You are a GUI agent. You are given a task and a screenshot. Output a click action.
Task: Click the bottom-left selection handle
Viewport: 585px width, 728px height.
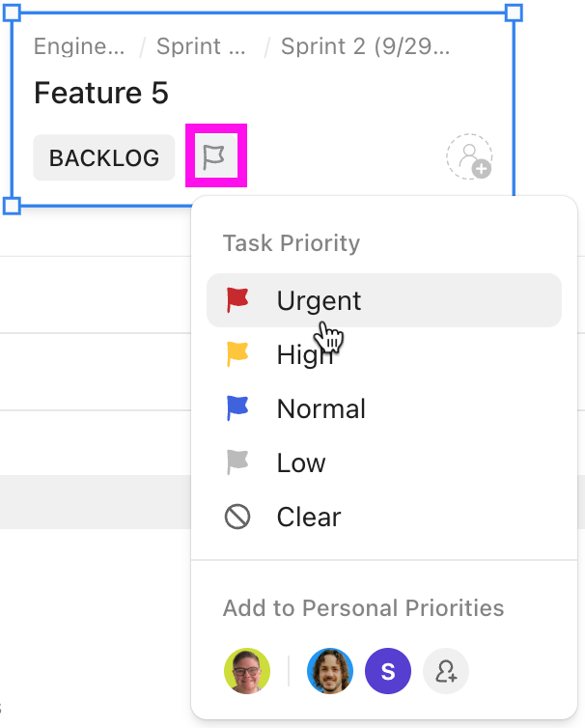(x=12, y=206)
